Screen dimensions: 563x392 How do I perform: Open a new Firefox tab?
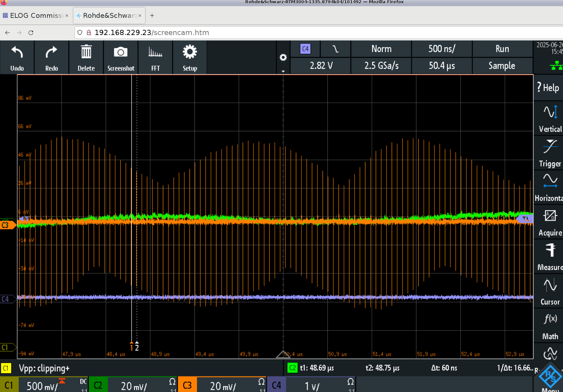[152, 16]
